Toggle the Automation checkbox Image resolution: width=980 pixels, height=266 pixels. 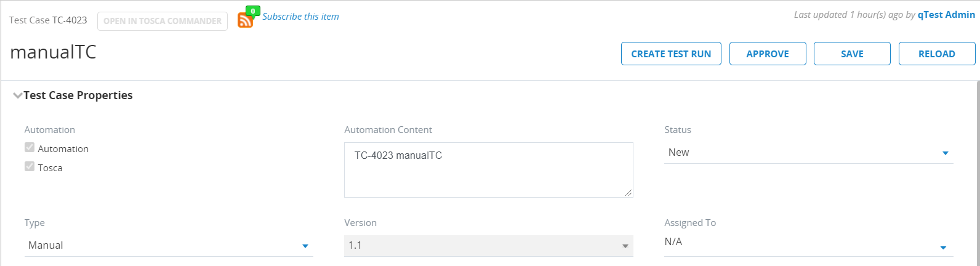click(30, 148)
